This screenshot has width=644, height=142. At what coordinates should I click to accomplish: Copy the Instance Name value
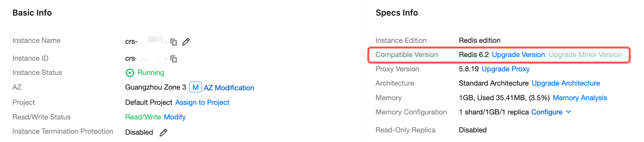click(173, 42)
